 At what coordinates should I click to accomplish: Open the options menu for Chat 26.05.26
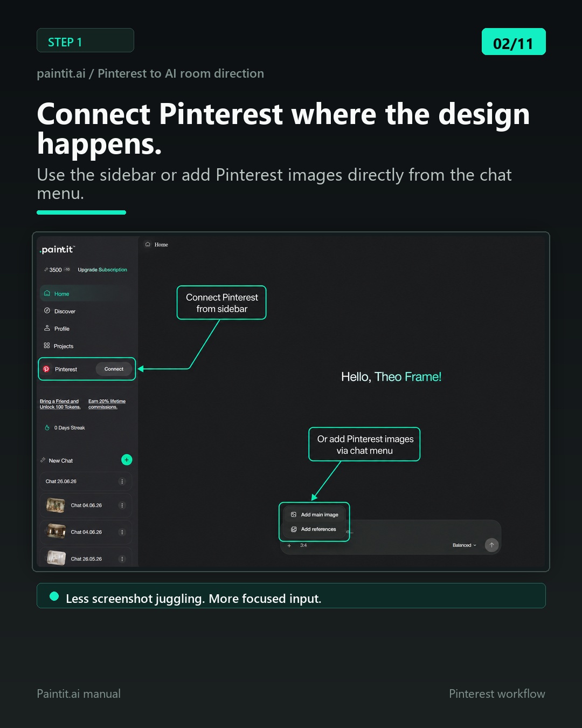(x=122, y=559)
